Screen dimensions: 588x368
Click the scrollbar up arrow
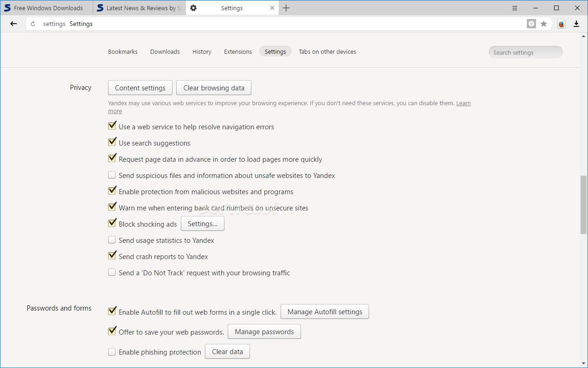point(583,36)
